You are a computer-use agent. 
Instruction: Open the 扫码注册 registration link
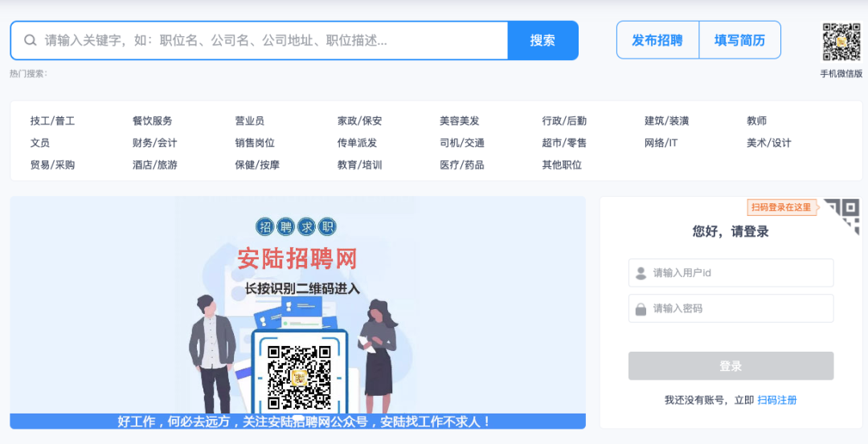tap(776, 400)
